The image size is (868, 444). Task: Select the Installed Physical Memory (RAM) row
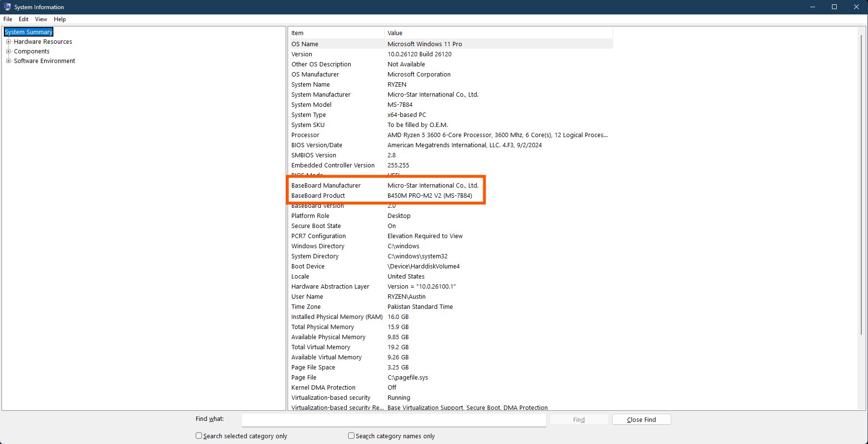pos(451,317)
